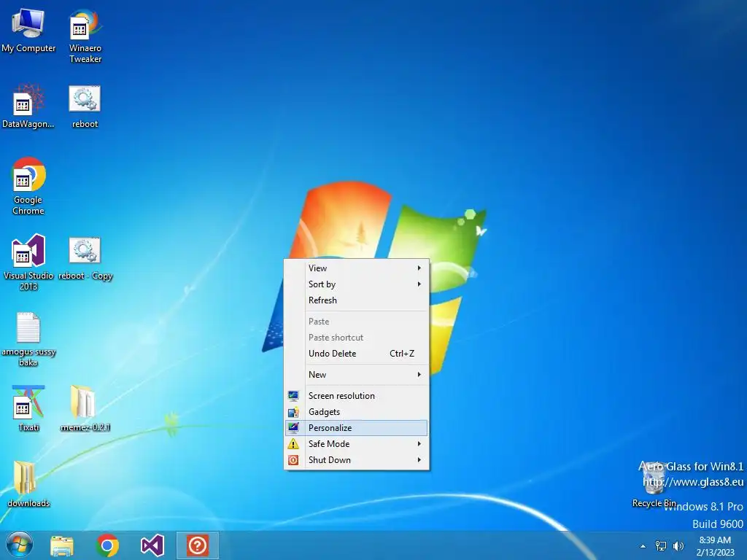Select the memez-0.2.1 zipped folder icon
Image resolution: width=747 pixels, height=560 pixels.
pos(85,408)
